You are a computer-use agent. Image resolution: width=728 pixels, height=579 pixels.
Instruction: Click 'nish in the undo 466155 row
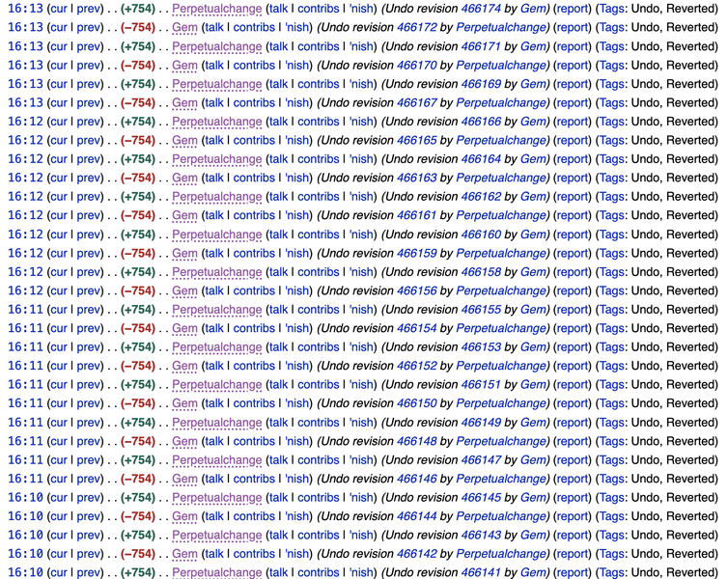pos(361,310)
